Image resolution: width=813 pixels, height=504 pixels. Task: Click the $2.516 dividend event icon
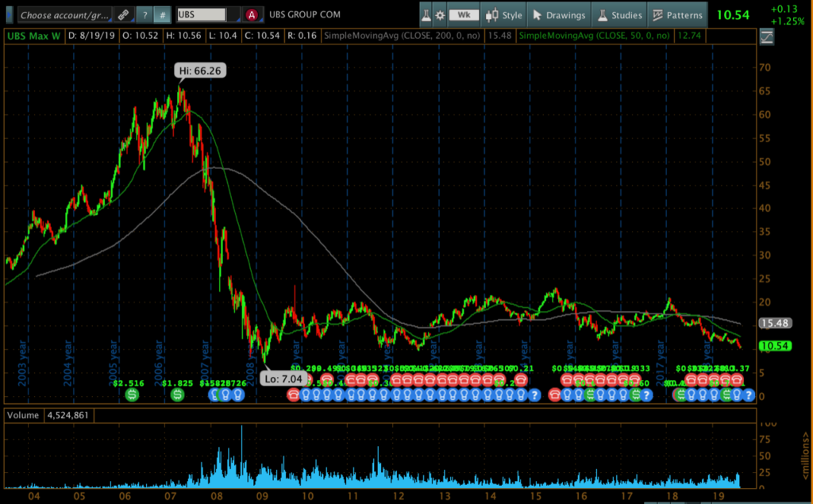tap(133, 395)
